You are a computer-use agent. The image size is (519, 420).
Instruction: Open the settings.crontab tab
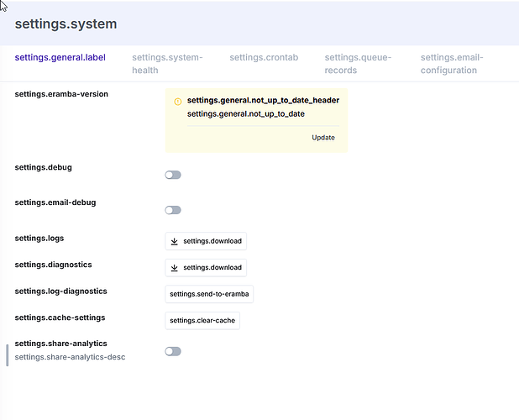coord(264,57)
